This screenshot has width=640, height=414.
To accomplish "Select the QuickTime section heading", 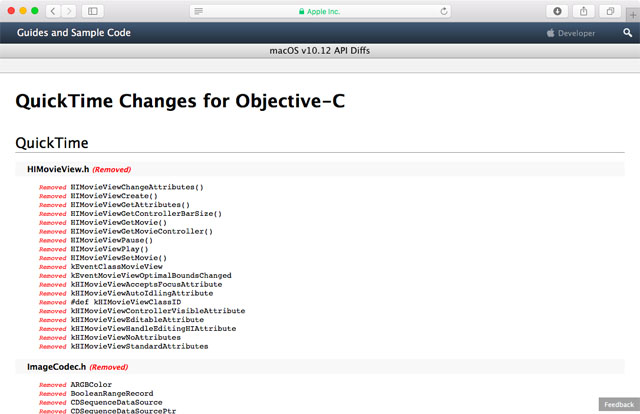I will tap(52, 143).
